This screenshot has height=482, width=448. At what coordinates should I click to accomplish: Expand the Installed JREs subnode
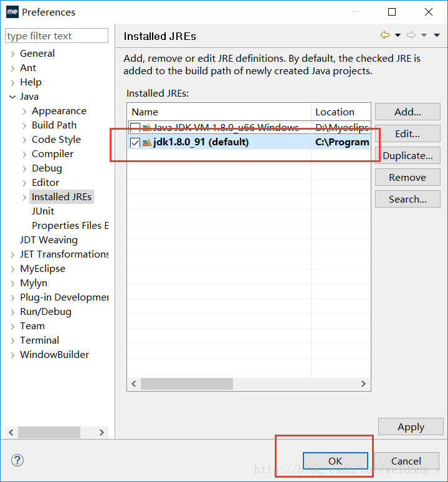24,197
